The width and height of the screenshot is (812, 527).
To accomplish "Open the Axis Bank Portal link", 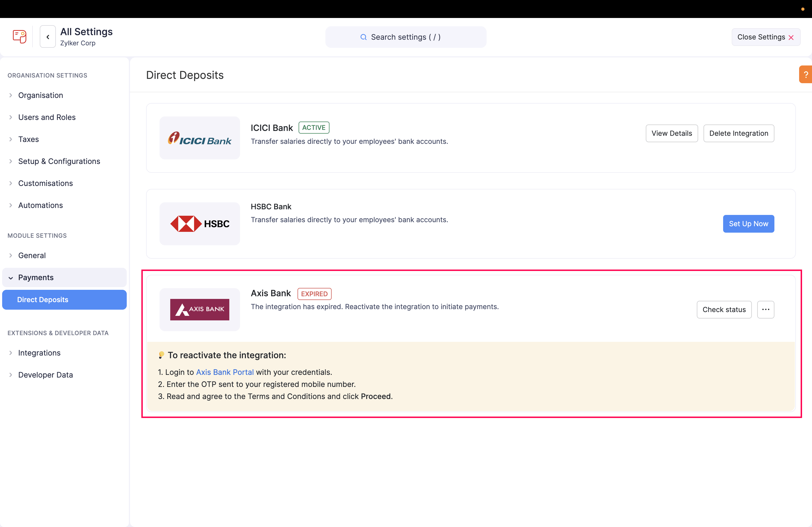I will click(x=225, y=372).
